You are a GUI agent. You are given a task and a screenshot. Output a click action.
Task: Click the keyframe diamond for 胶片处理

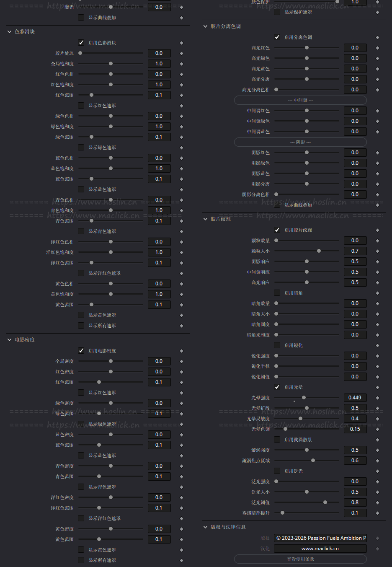[x=181, y=53]
